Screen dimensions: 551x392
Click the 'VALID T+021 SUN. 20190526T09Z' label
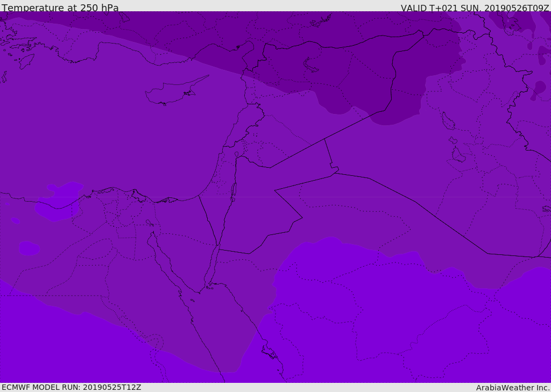(475, 8)
